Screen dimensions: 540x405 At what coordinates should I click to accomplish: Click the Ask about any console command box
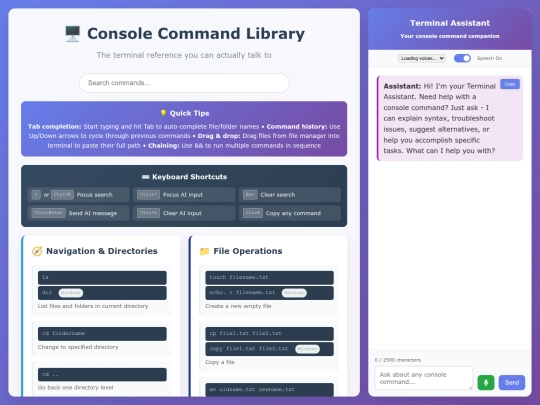pyautogui.click(x=424, y=378)
